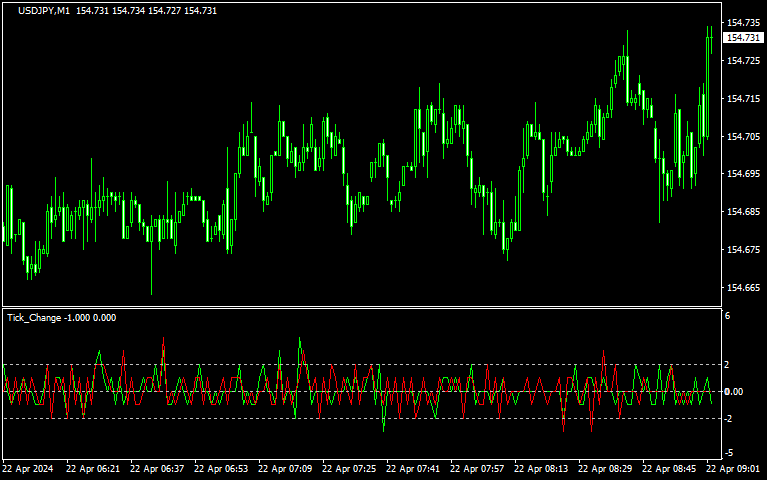Click price level 154.725 on the price scale
Image resolution: width=767 pixels, height=480 pixels.
(x=744, y=61)
